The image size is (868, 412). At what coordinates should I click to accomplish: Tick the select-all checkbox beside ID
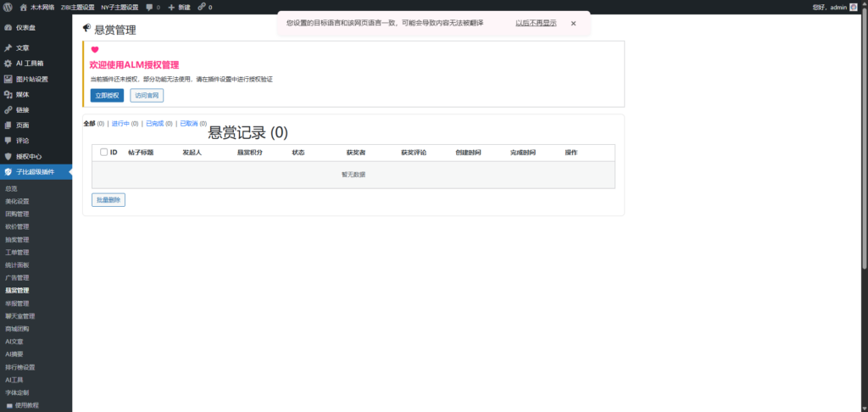(103, 153)
